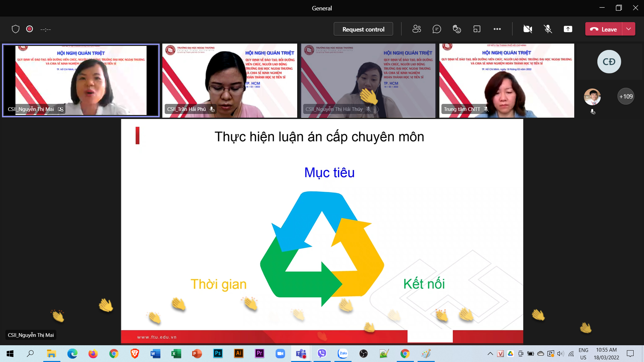Open the Windows Start menu
Image resolution: width=644 pixels, height=362 pixels.
pos(10,354)
